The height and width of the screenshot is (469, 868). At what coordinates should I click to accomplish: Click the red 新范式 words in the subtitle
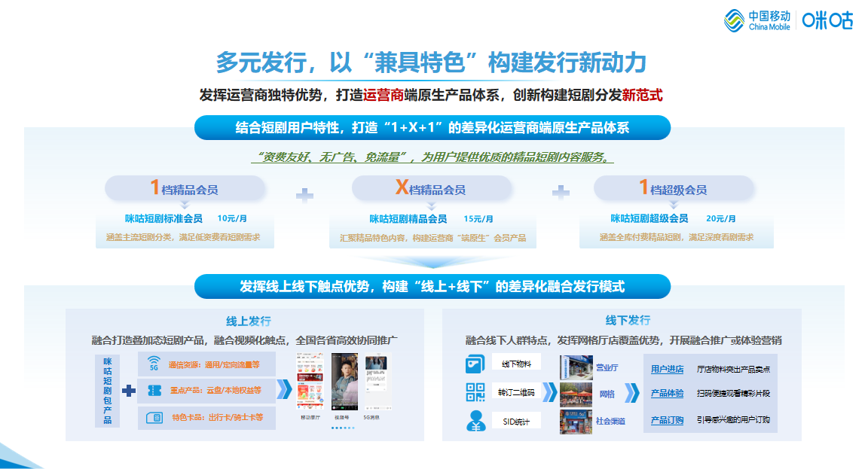pyautogui.click(x=642, y=95)
